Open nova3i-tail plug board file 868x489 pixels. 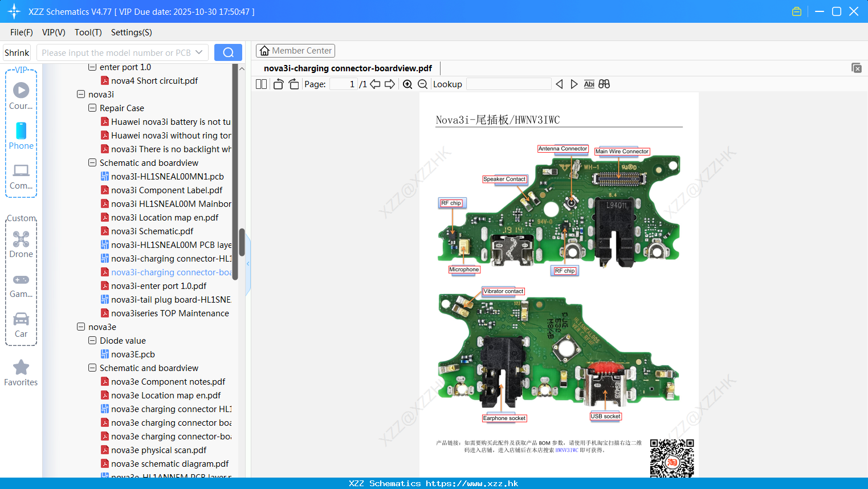tap(166, 300)
